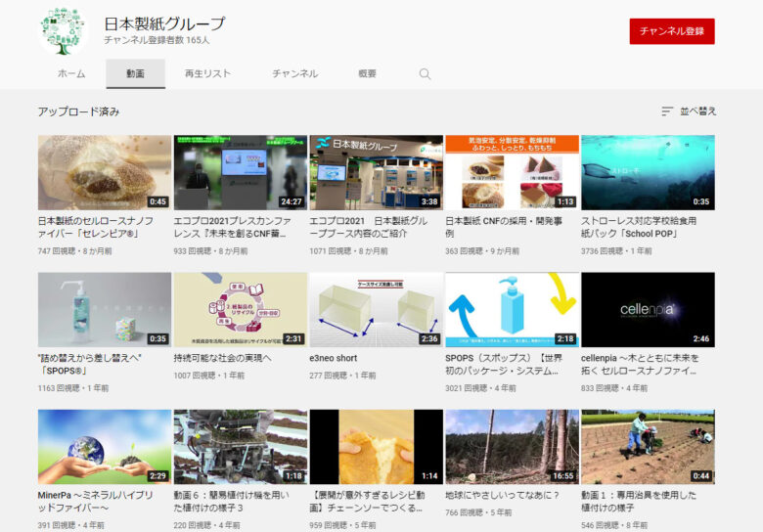The width and height of the screenshot is (763, 532).
Task: Select the 動画 tab
Action: click(x=135, y=73)
